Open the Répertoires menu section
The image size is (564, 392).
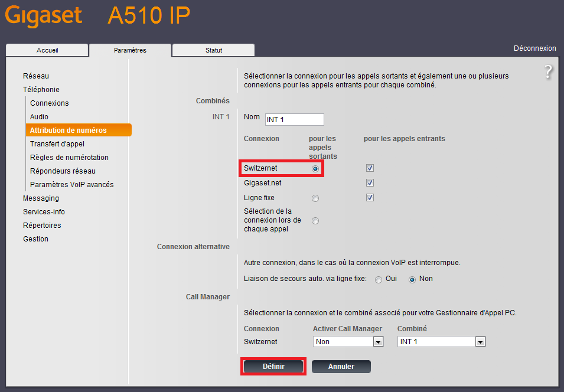pos(42,226)
